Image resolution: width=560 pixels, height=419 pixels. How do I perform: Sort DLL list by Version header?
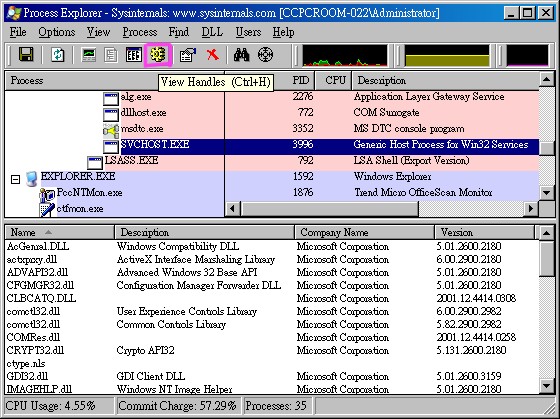(x=485, y=233)
